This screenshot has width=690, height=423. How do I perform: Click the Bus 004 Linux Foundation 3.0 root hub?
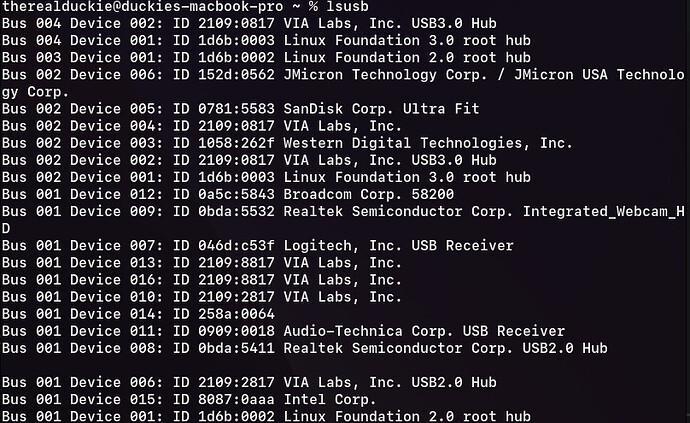point(266,40)
